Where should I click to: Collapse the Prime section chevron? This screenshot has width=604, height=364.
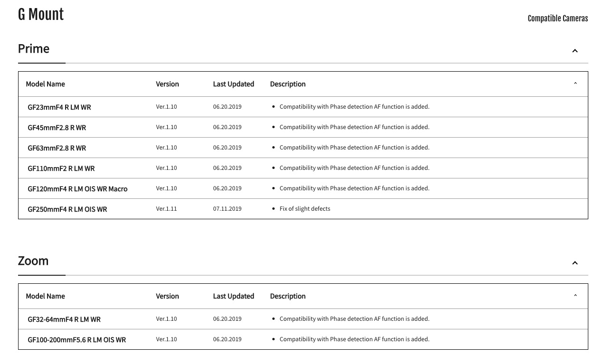pyautogui.click(x=575, y=51)
